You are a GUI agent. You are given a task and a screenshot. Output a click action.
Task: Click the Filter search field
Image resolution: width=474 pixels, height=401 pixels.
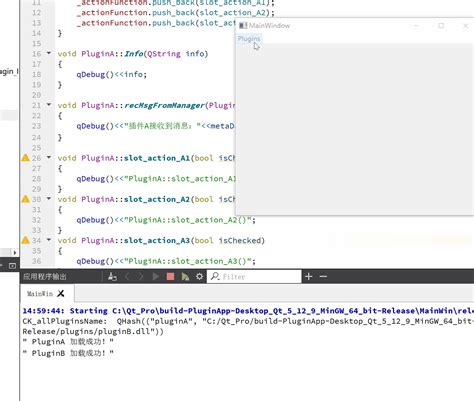point(254,277)
